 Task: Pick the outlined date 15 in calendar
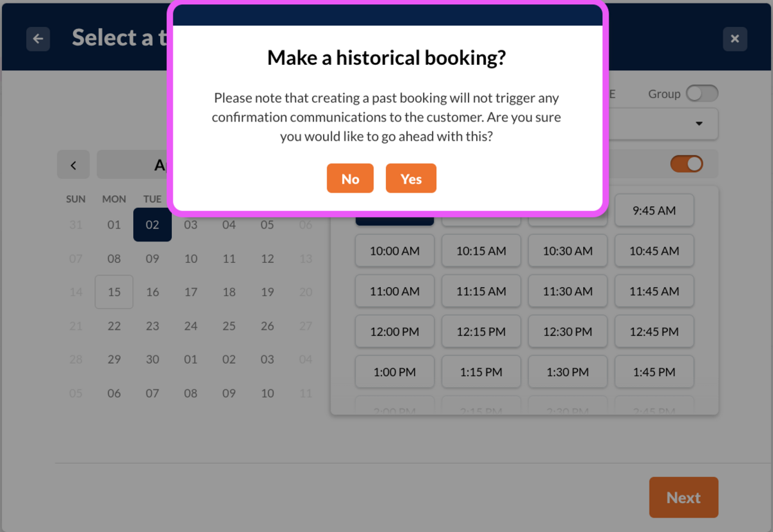click(114, 292)
